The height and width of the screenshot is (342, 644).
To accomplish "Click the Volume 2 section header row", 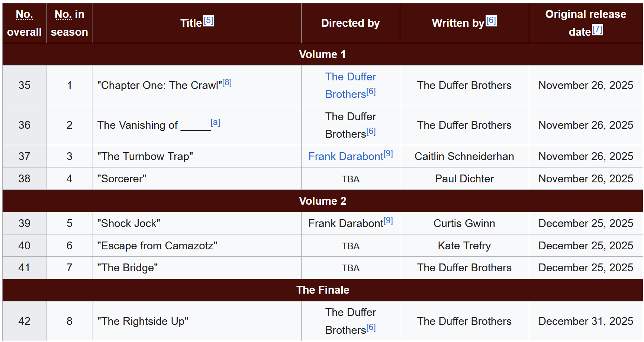I will 322,201.
